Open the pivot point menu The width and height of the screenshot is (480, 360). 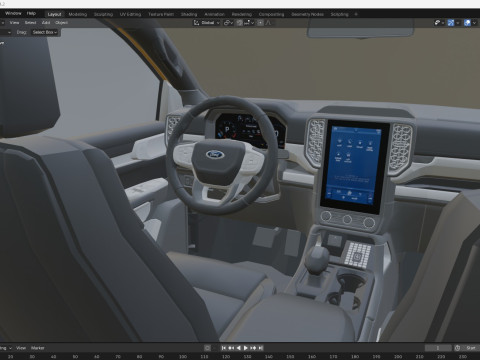228,23
